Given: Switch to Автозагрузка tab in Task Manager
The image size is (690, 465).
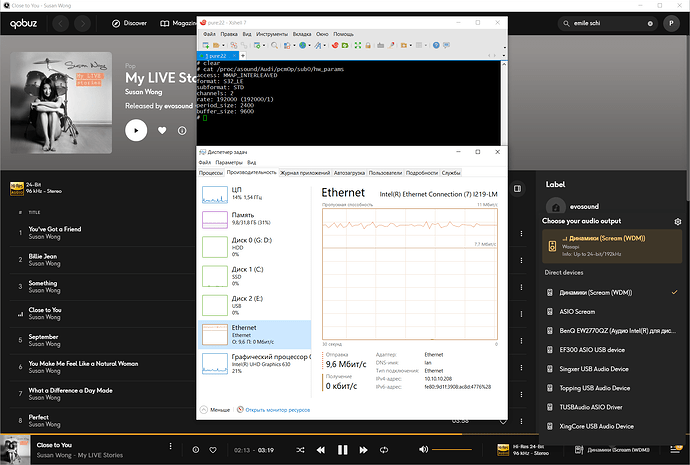Looking at the screenshot, I should point(349,173).
